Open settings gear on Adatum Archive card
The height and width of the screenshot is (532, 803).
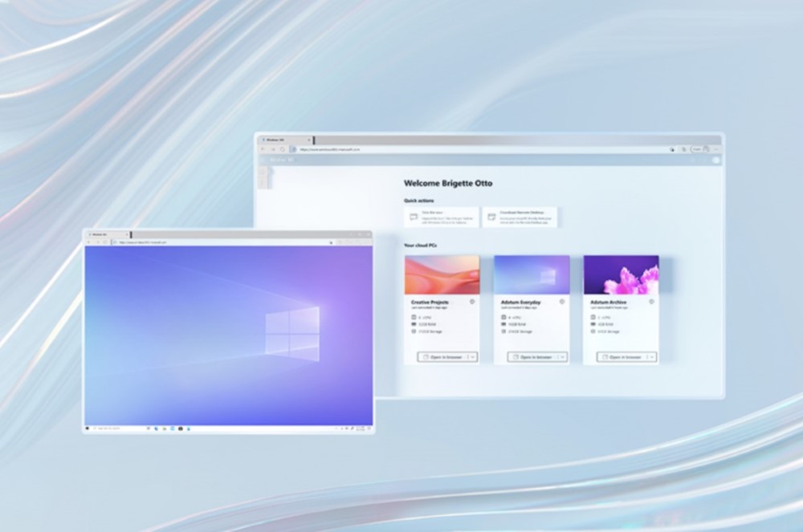click(651, 302)
